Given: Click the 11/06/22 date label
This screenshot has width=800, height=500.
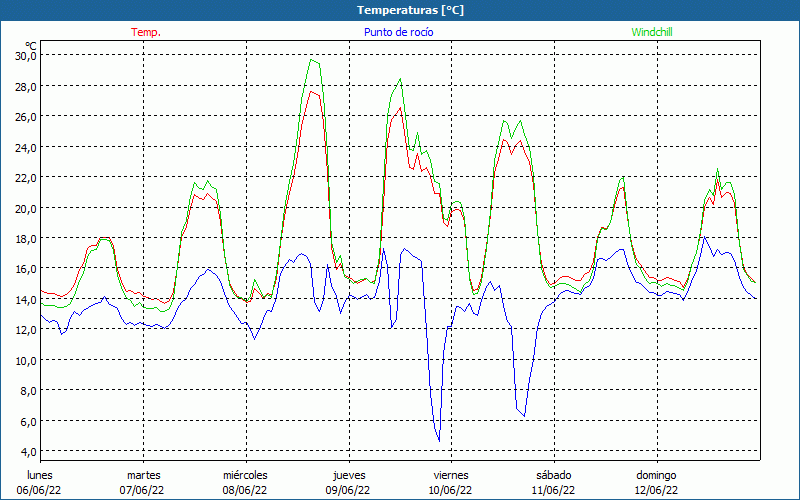Looking at the screenshot, I should (x=553, y=490).
